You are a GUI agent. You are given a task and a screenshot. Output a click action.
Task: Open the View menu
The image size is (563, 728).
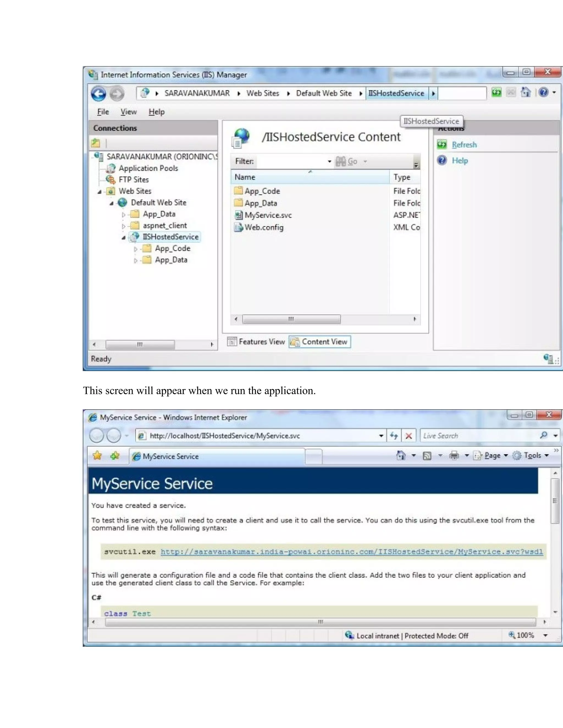(128, 112)
